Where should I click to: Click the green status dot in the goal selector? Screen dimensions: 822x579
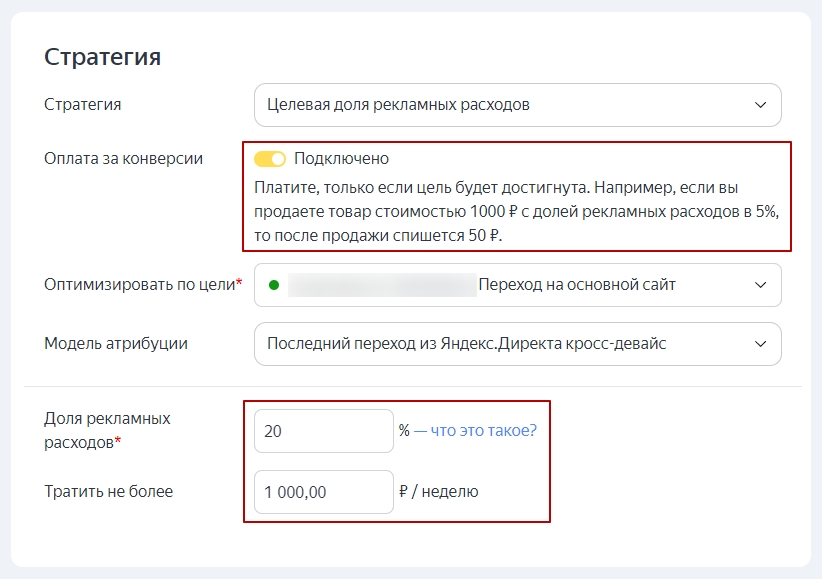(x=273, y=285)
